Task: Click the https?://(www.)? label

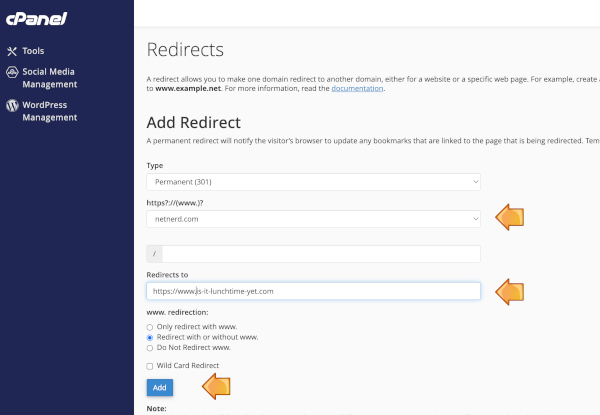Action: 175,203
